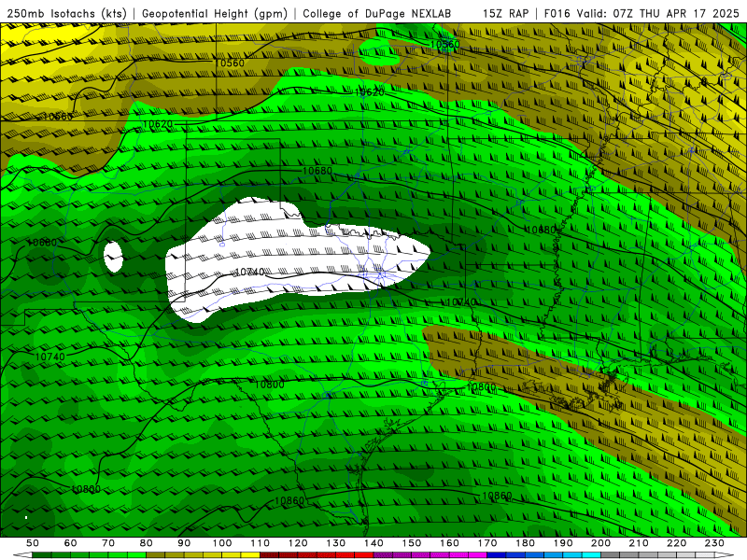Select the 80 label on the color scale
Image resolution: width=747 pixels, height=560 pixels.
[147, 543]
